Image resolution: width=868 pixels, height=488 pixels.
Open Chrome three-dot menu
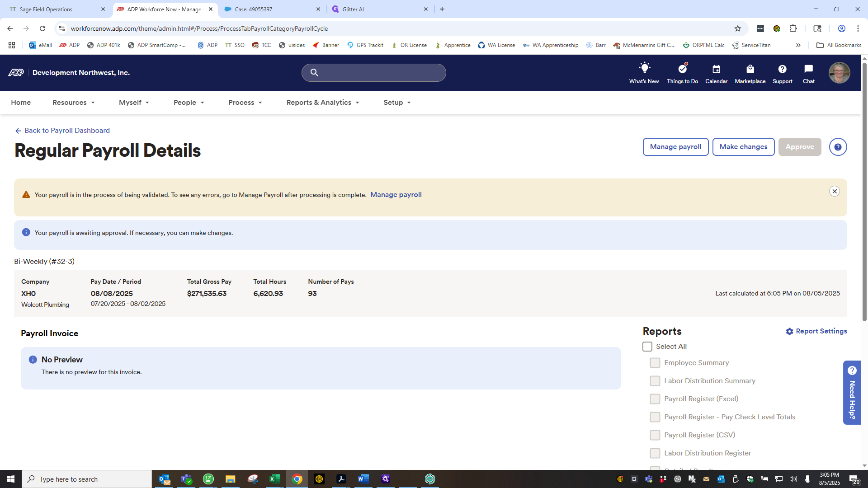point(858,28)
